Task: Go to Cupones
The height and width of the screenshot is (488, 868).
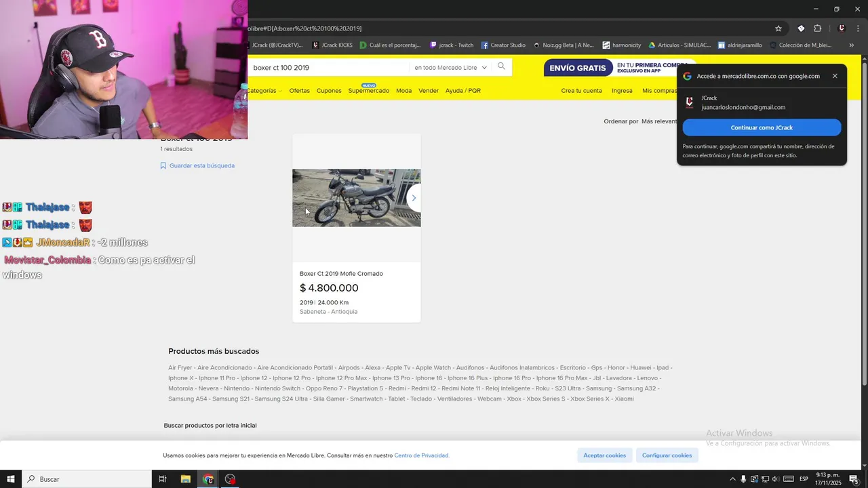Action: pyautogui.click(x=329, y=91)
